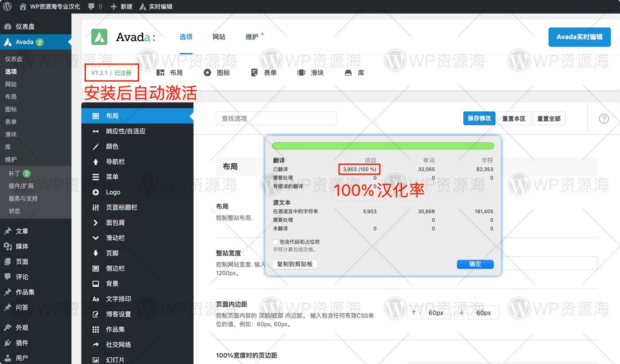Toggle 包含代码和占位符 checkbox
Screen dimensions: 620x364
[x=275, y=242]
